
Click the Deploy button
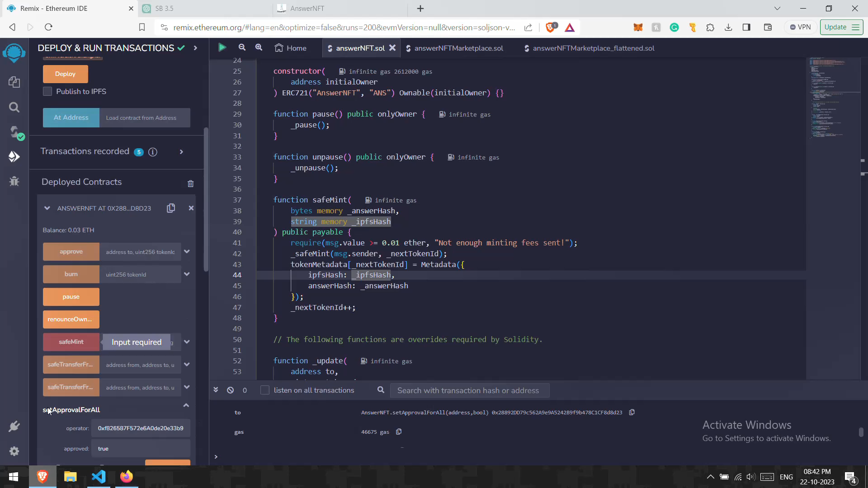[x=66, y=74]
